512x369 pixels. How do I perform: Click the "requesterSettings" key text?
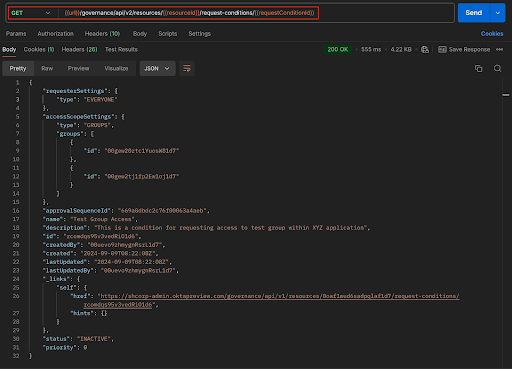(x=75, y=91)
